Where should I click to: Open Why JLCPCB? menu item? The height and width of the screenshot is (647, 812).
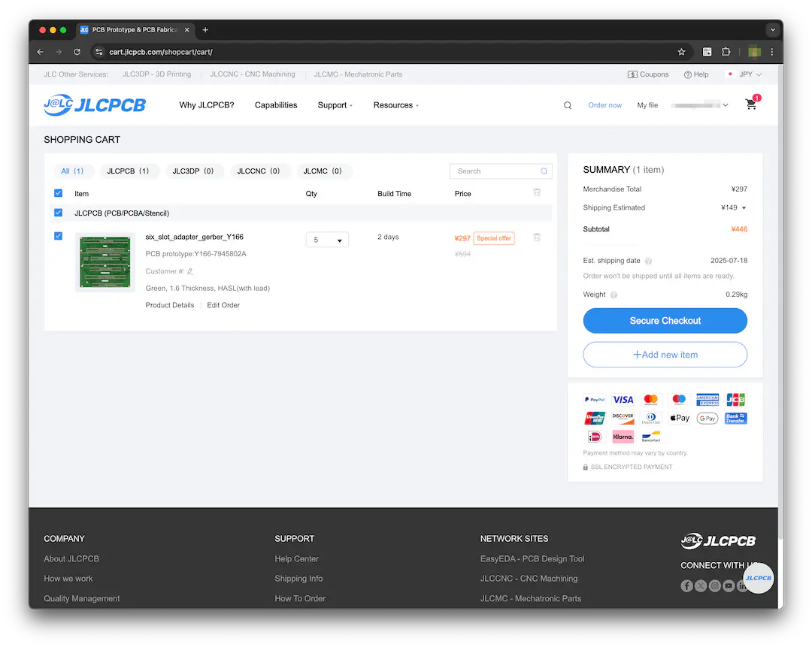click(207, 105)
